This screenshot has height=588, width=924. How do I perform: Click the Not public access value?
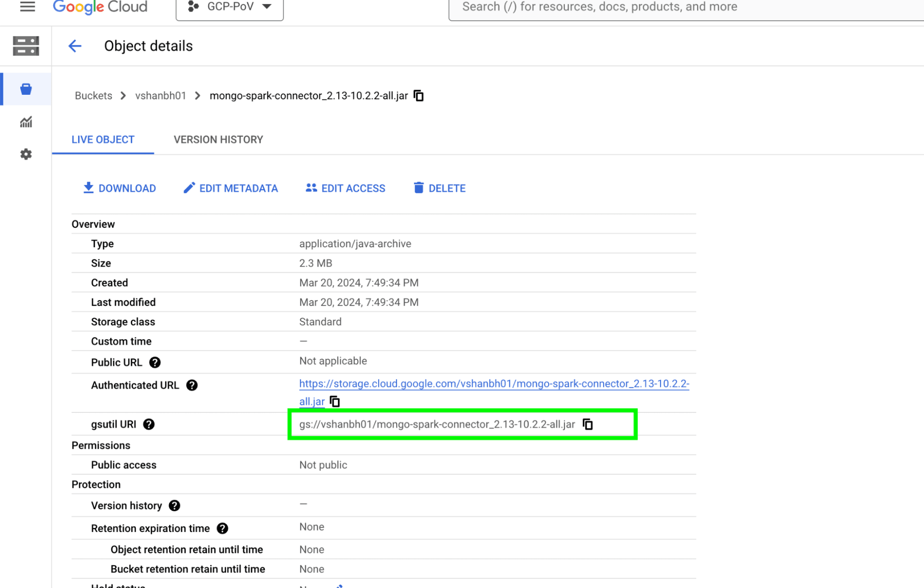pos(323,465)
